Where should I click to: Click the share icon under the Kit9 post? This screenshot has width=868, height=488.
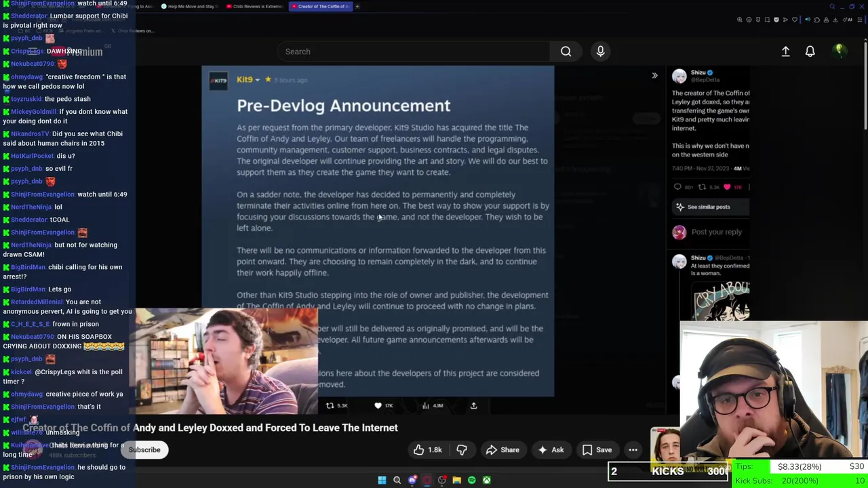click(473, 405)
